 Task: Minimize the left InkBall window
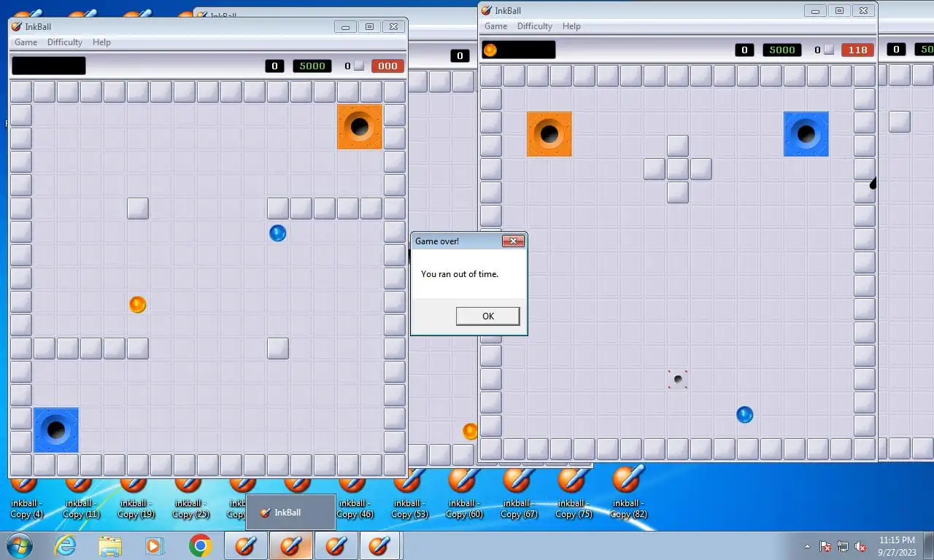point(345,27)
